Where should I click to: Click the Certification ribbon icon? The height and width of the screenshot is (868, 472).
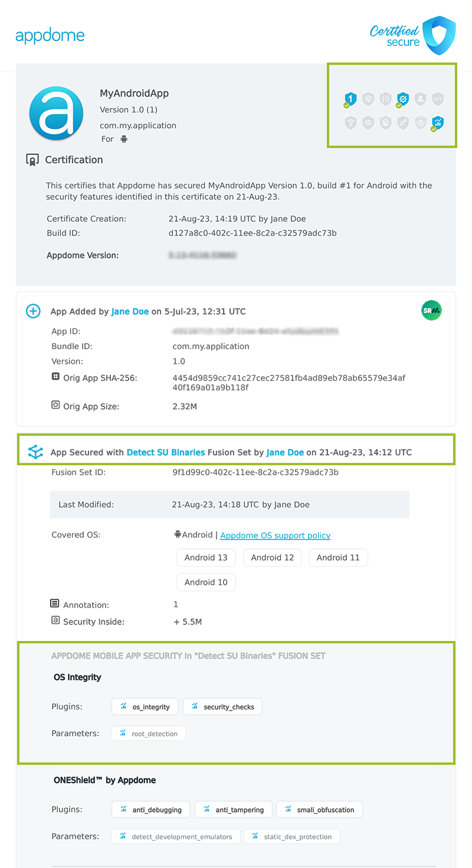click(33, 159)
